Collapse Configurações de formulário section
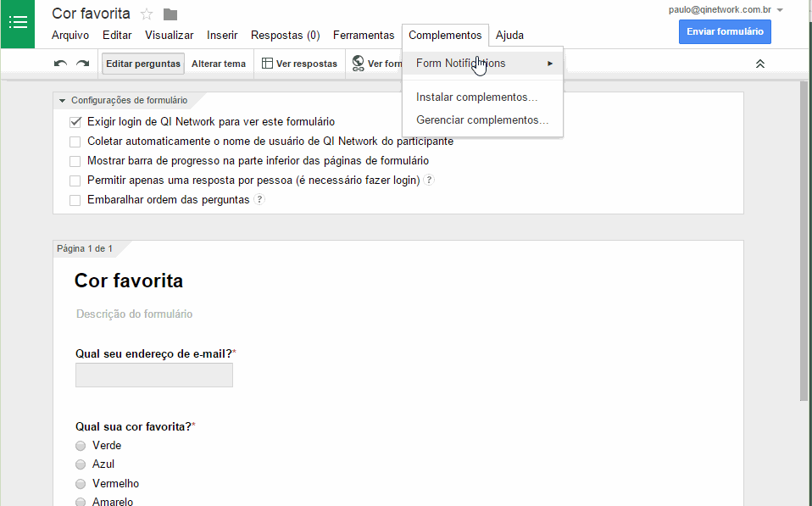The image size is (812, 506). click(x=62, y=100)
